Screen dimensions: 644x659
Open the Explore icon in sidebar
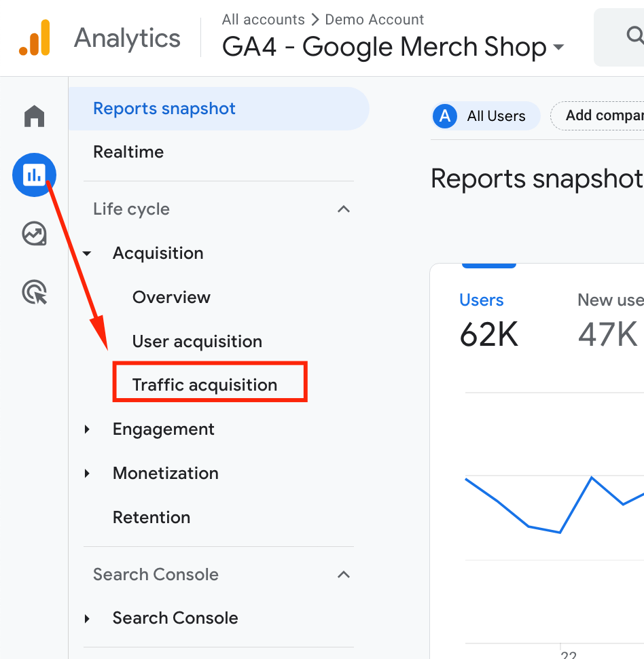click(34, 234)
